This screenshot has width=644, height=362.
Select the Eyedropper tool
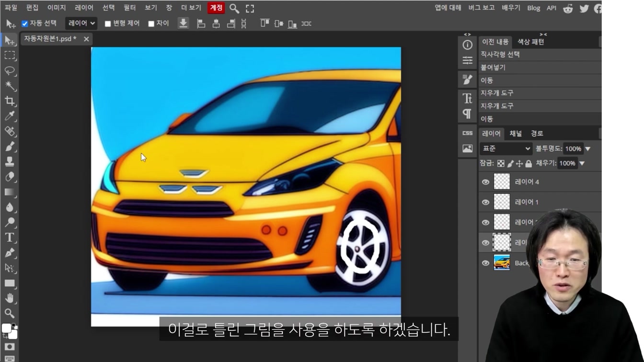coord(10,116)
